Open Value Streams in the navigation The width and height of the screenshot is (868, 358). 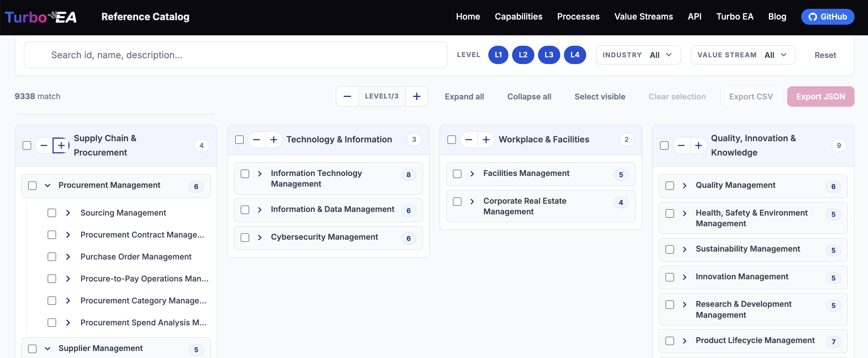click(643, 16)
